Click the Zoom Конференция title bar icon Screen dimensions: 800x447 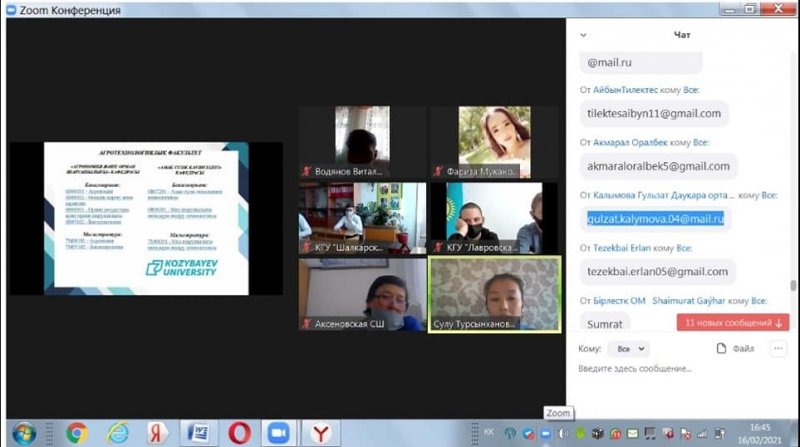click(x=11, y=10)
